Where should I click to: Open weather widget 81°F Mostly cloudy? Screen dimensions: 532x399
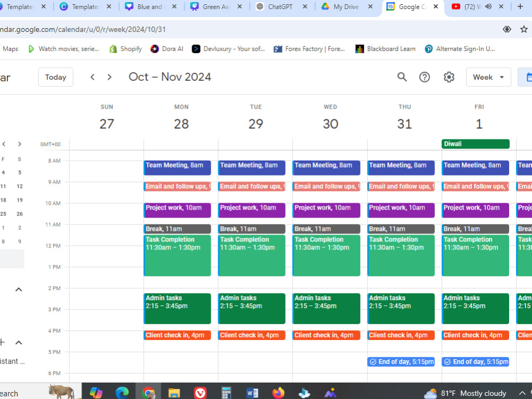[465, 393]
